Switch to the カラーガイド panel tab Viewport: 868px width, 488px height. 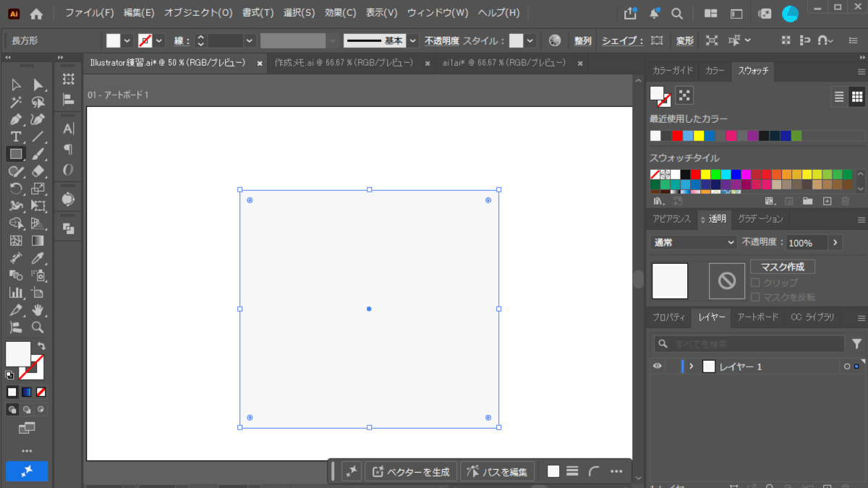pos(673,71)
